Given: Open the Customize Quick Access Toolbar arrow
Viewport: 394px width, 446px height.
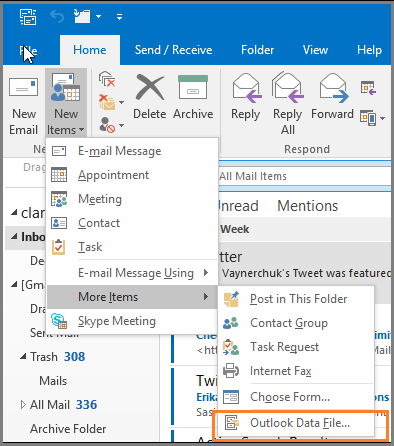Looking at the screenshot, I should (x=119, y=17).
